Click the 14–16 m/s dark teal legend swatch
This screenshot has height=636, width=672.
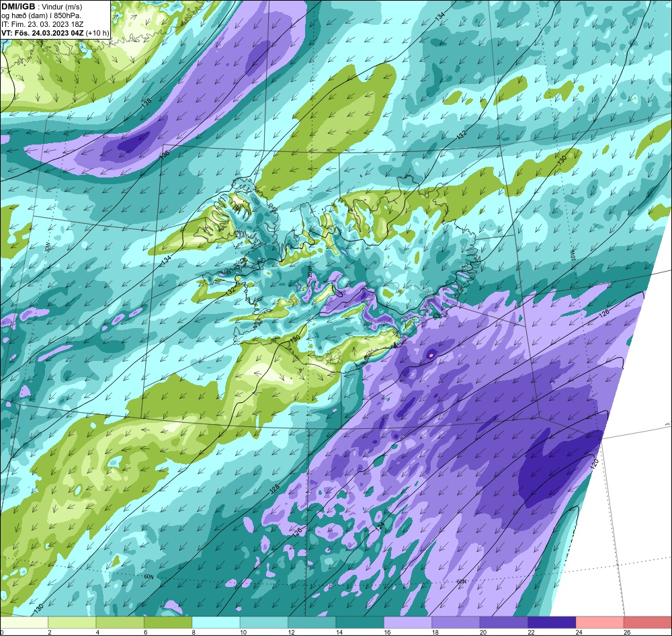pos(360,623)
